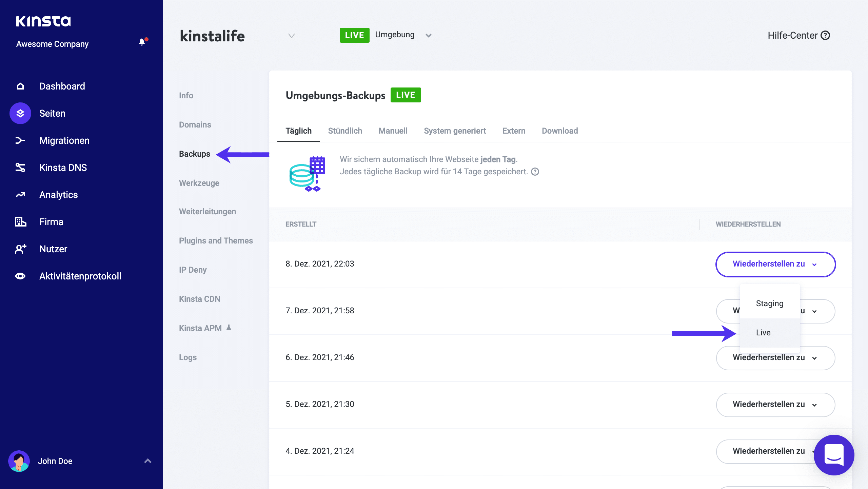Expand the kinstalife site selector

point(291,36)
